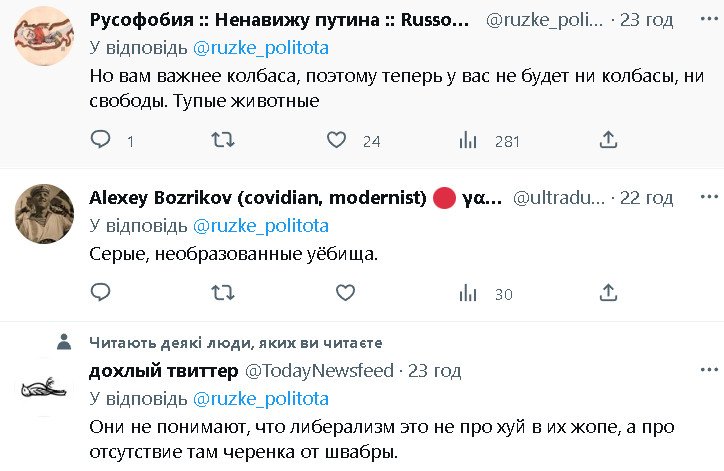Retweet Alexey Bozrikov's tweet
724x471 pixels.
[223, 293]
